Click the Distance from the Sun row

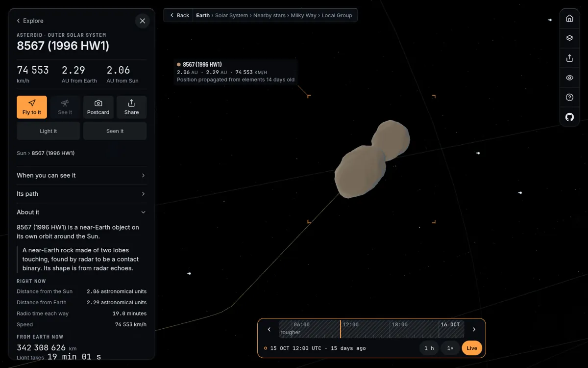coord(81,291)
